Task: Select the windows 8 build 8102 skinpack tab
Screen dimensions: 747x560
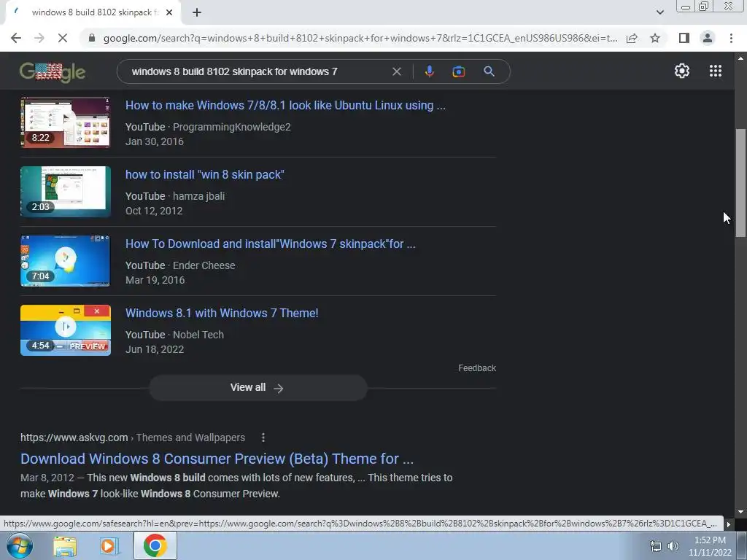Action: [93, 13]
